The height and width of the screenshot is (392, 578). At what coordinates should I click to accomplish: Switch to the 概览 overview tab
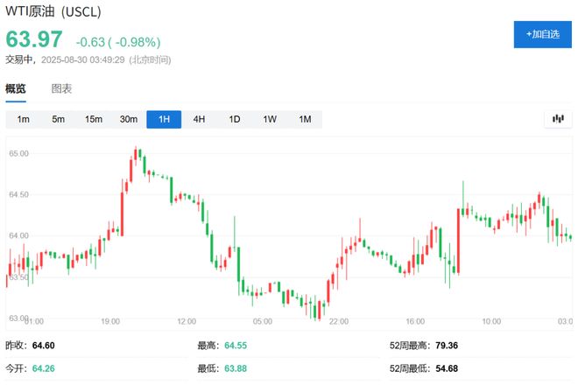(16, 89)
